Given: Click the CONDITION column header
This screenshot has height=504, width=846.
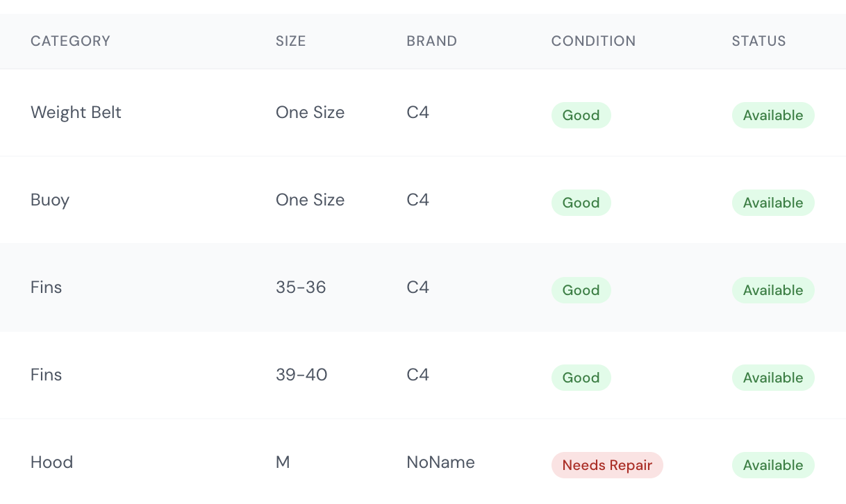Looking at the screenshot, I should coord(593,41).
